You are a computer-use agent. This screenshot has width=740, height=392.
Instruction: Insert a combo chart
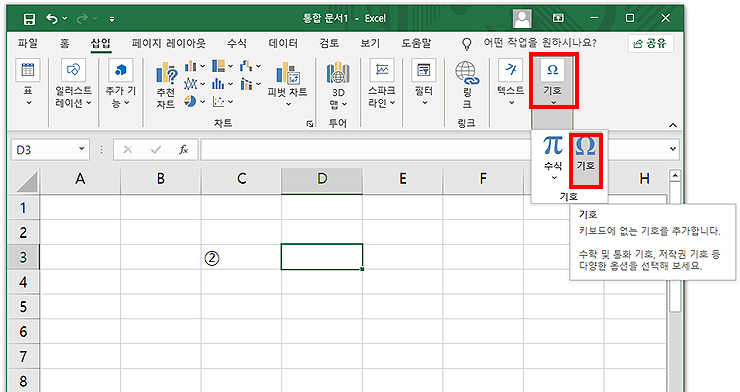[250, 84]
